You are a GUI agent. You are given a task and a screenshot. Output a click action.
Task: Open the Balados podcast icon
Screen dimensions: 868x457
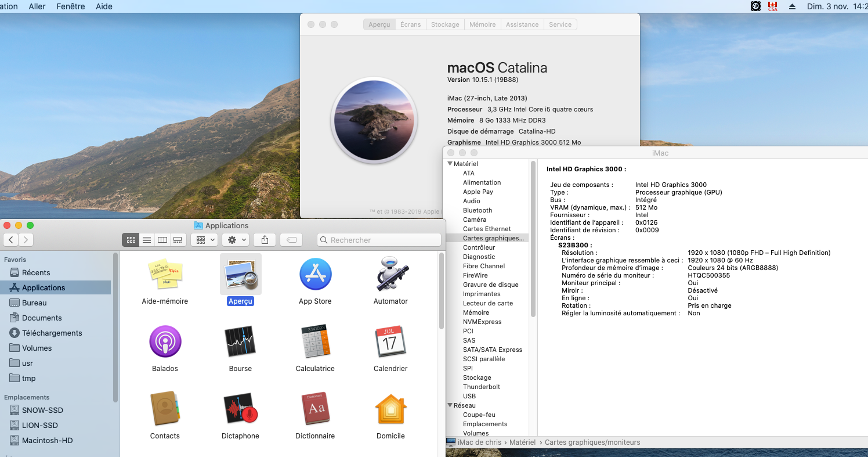point(165,341)
